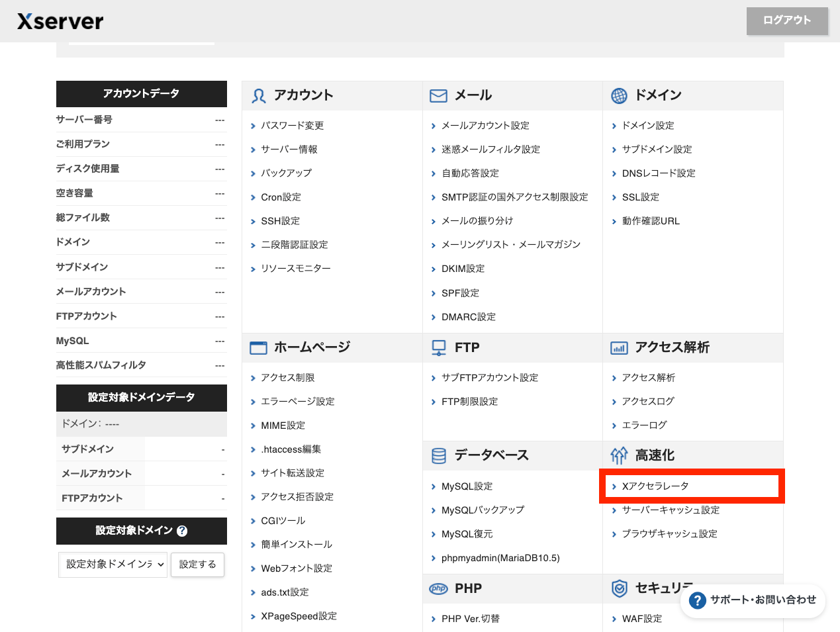Image resolution: width=840 pixels, height=632 pixels.
Task: Open 二段階認証設定 link
Action: point(294,244)
